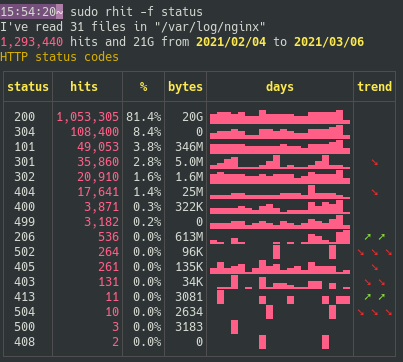Click the first green up-trend arrow for 206

368,237
